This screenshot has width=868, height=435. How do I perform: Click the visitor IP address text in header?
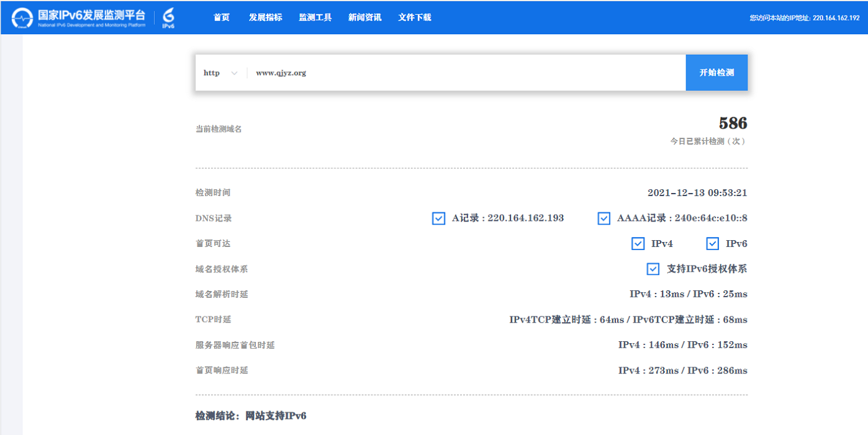click(x=804, y=18)
